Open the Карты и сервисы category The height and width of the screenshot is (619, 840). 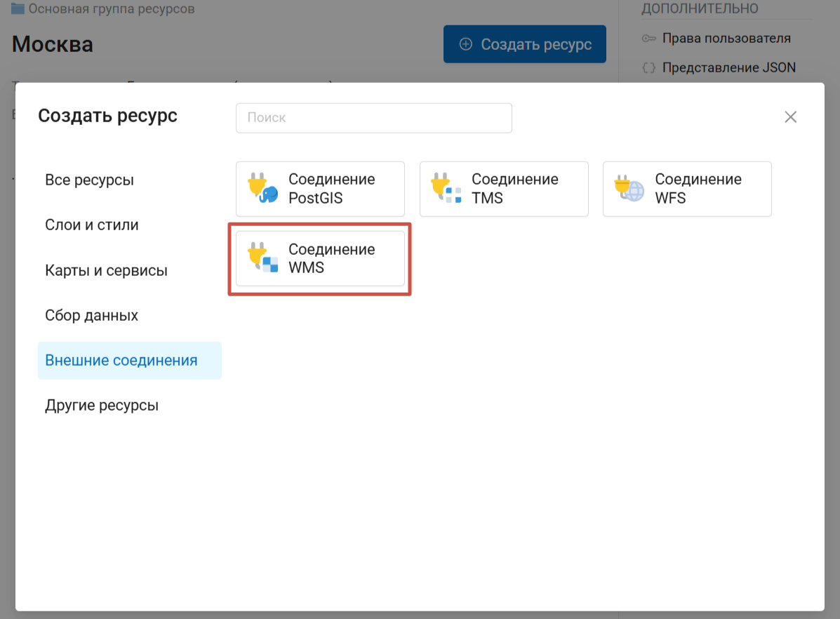click(106, 270)
